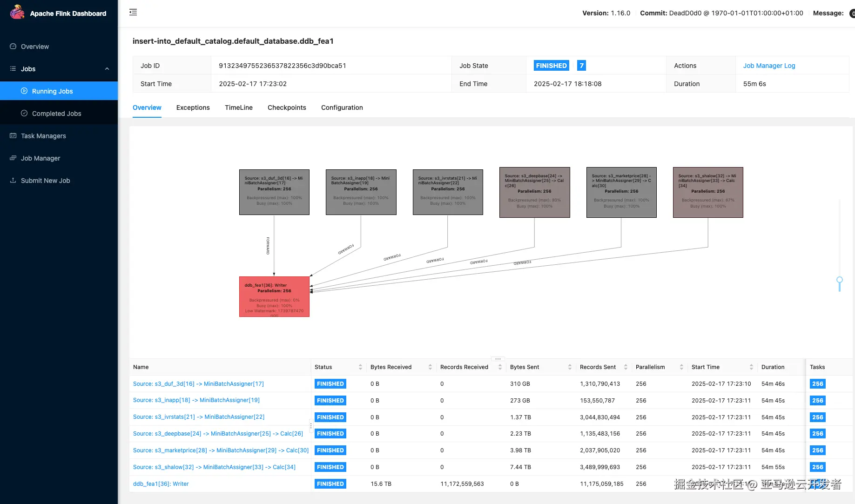Sort table by Start Time column
The width and height of the screenshot is (855, 504).
click(751, 367)
